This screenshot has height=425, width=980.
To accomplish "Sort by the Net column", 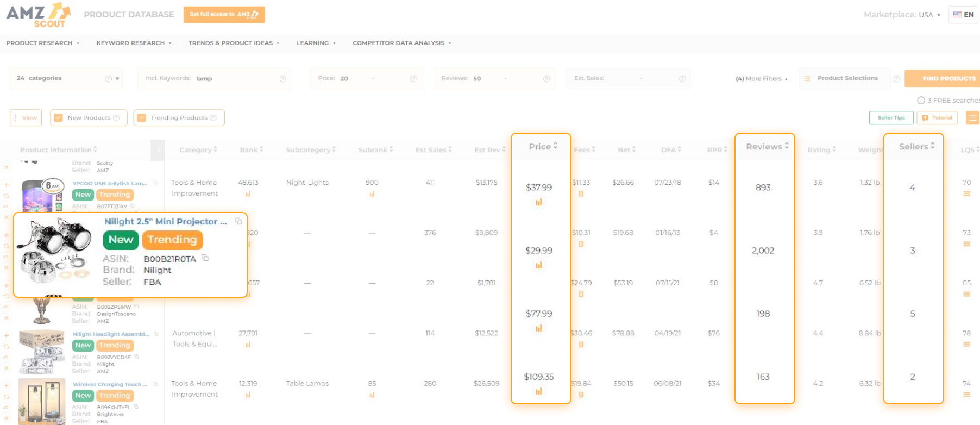I will coord(626,150).
